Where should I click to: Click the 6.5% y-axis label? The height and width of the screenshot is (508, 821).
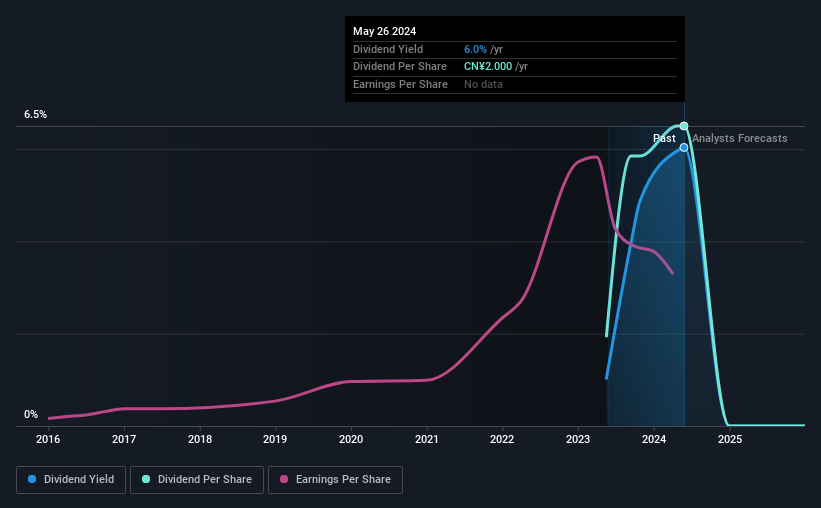tap(36, 114)
